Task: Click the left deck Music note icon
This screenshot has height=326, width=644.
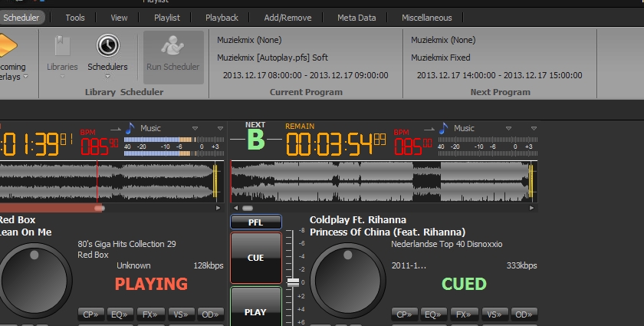Action: coord(130,128)
